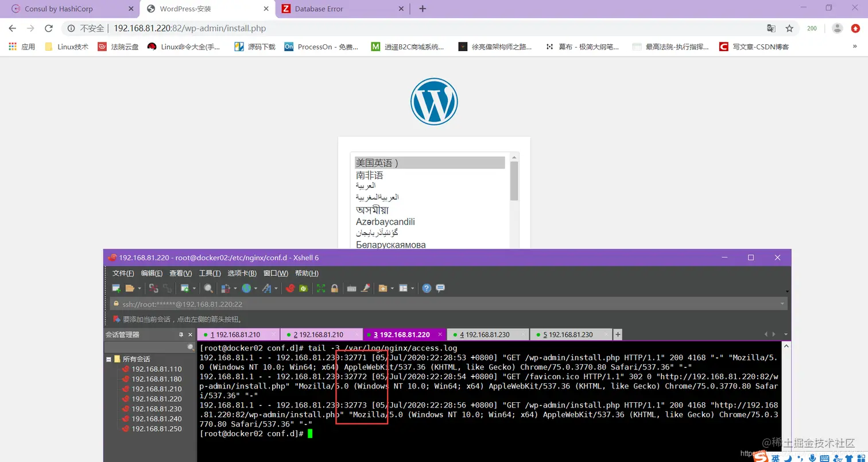Open a new Chrome tab
Viewport: 868px width, 462px height.
(423, 9)
